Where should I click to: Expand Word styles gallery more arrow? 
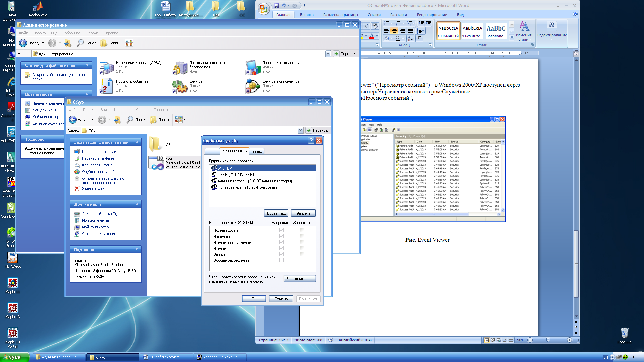(x=512, y=37)
